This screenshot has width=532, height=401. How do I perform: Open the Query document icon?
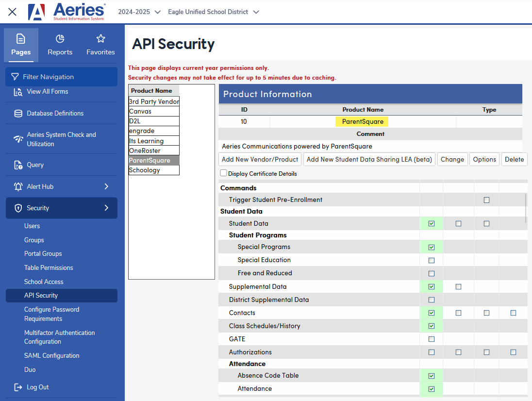tap(18, 165)
